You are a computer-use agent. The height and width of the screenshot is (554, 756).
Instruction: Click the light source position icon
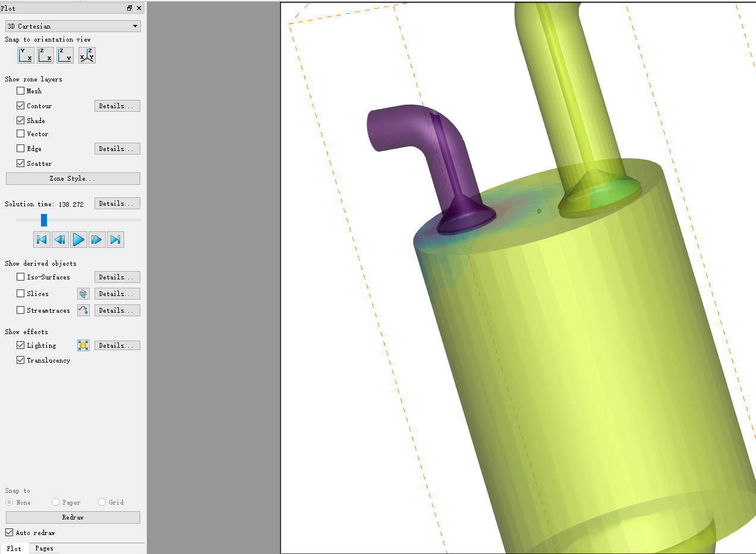click(x=83, y=345)
